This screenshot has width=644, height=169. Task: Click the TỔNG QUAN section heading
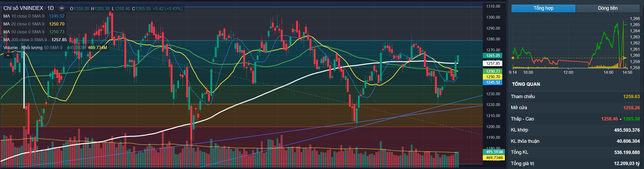526,84
